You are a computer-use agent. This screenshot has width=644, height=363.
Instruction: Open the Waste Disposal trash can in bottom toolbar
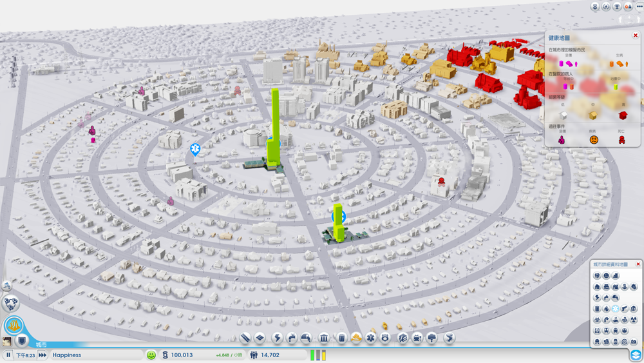[x=341, y=338]
